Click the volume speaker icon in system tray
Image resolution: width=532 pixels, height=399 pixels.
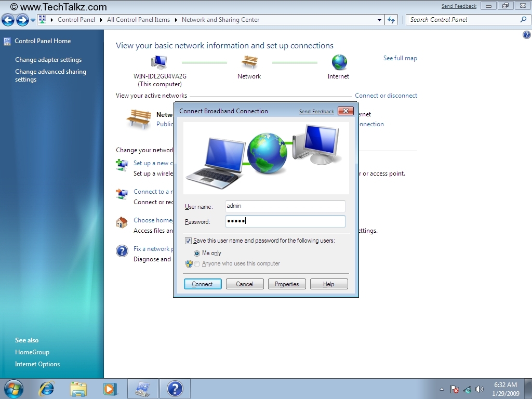click(479, 389)
